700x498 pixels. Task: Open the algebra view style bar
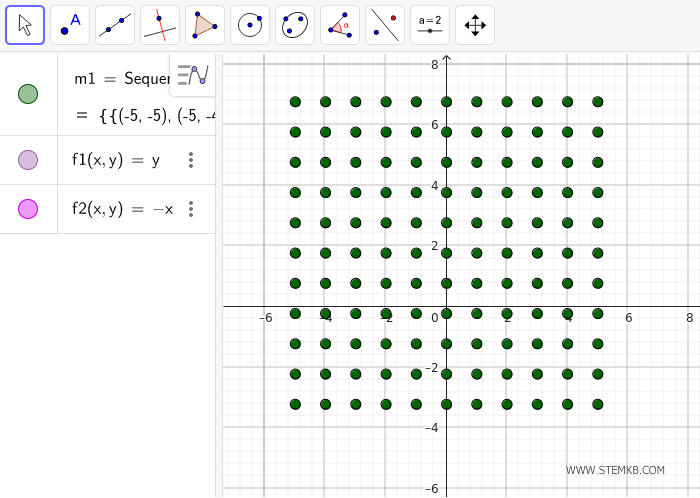coord(193,74)
